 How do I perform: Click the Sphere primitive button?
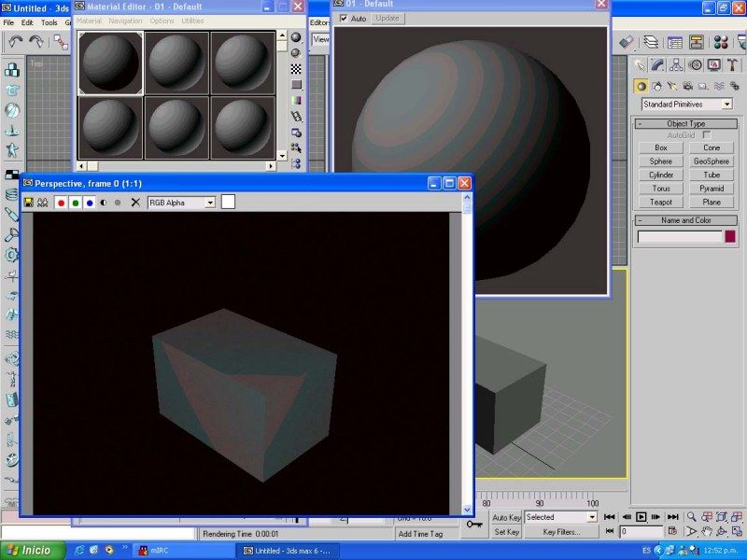coord(661,161)
